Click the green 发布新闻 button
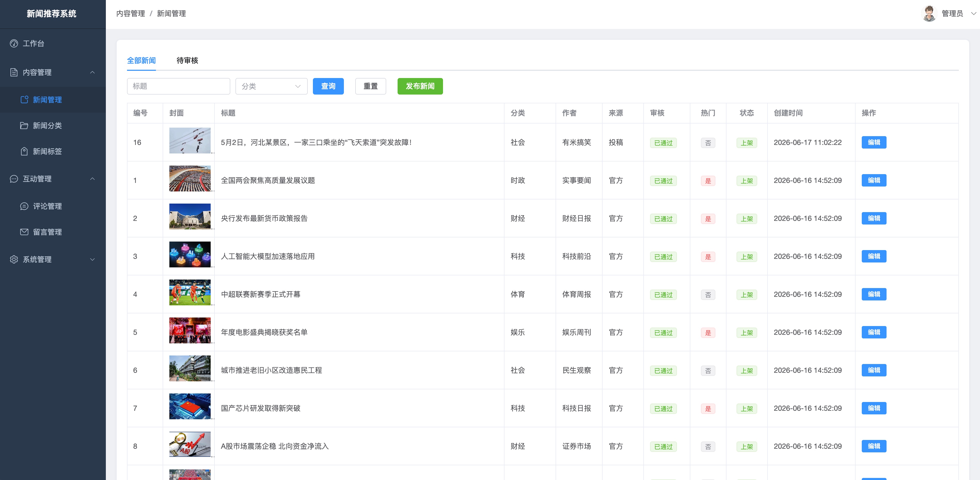The image size is (980, 480). [x=420, y=86]
